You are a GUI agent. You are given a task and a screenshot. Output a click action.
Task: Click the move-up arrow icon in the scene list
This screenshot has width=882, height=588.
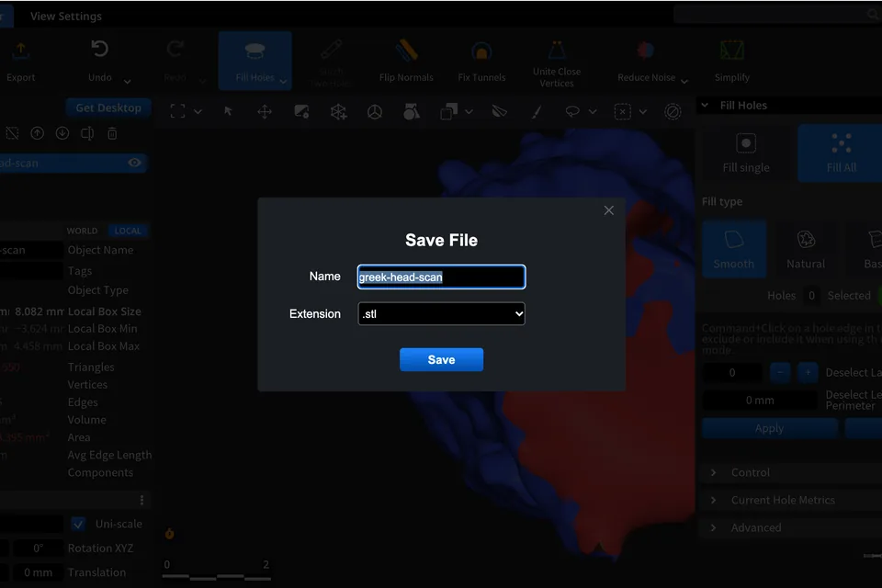pos(37,133)
